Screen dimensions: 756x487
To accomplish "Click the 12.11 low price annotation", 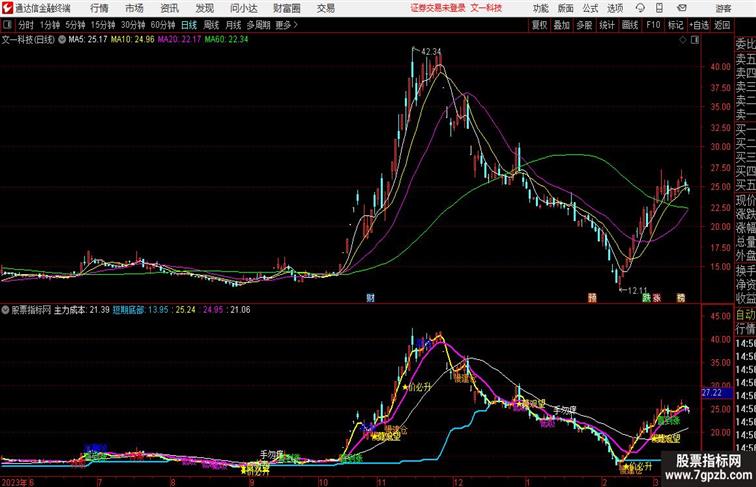I will click(637, 290).
